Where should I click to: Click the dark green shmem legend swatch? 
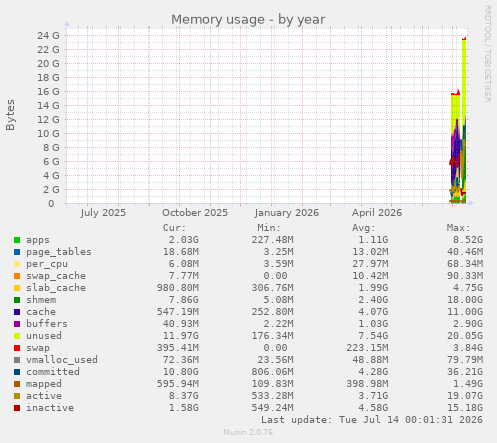click(17, 300)
